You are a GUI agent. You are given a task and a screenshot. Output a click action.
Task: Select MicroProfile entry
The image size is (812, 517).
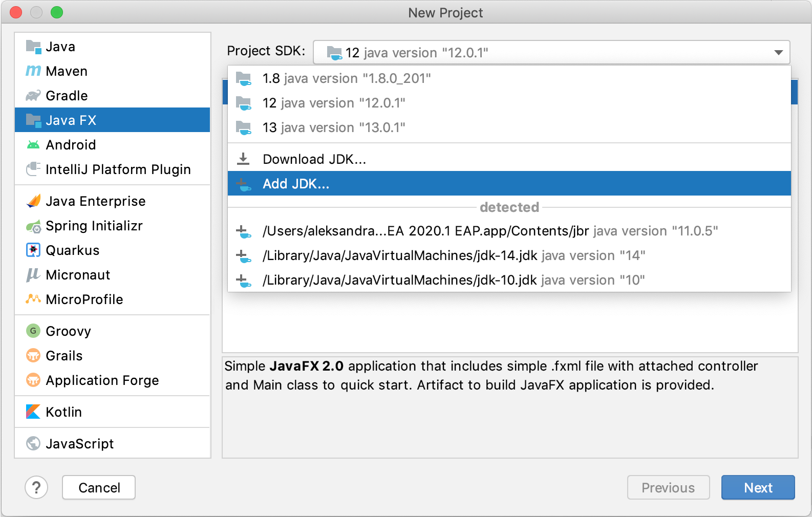113,299
